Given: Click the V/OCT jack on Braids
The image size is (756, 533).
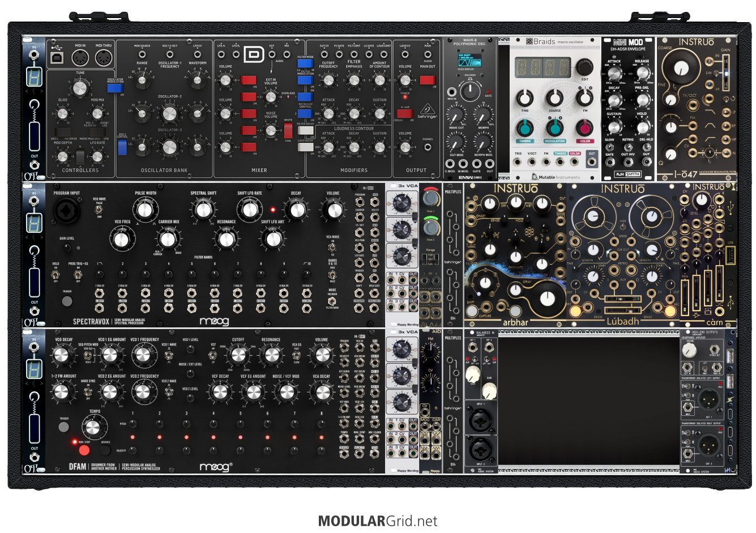Looking at the screenshot, I should (532, 163).
